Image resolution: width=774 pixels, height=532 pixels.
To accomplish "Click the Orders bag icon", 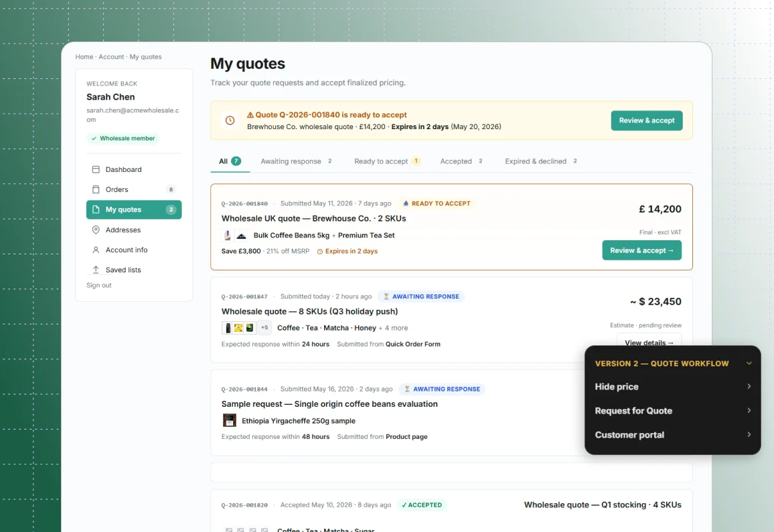I will [x=96, y=189].
